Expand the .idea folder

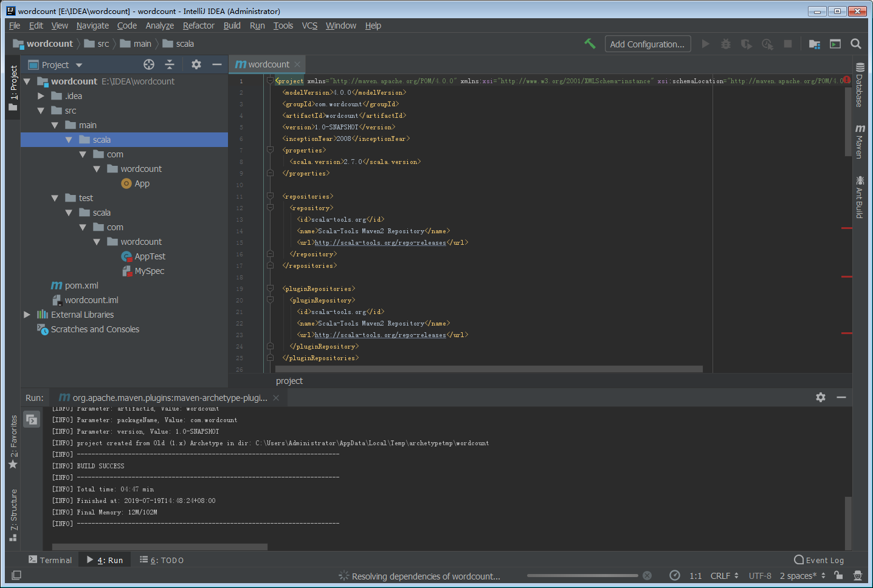click(x=41, y=96)
